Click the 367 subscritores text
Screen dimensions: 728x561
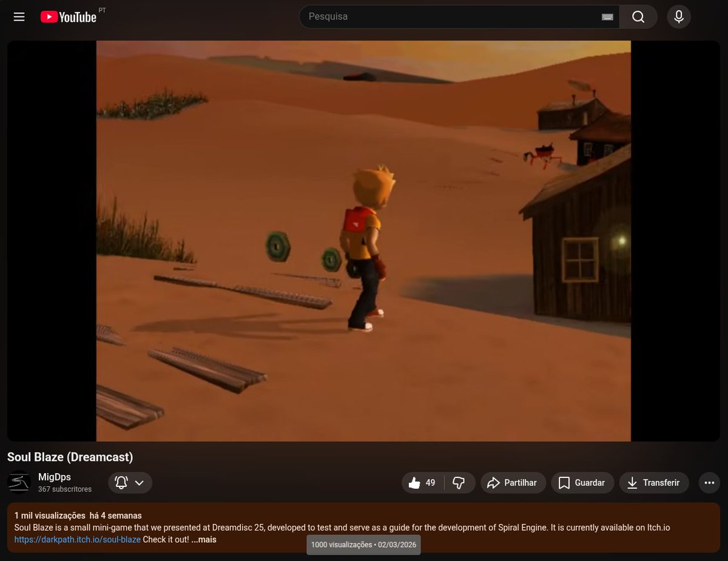(65, 489)
